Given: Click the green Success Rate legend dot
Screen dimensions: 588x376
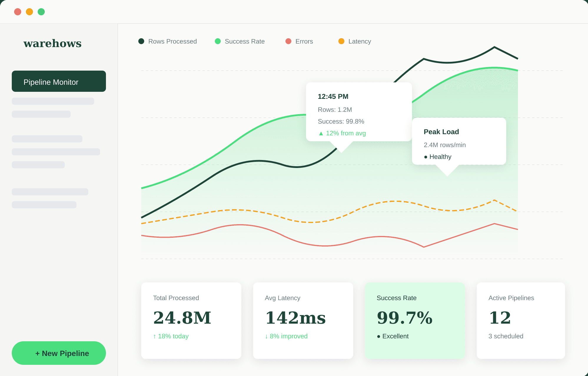Looking at the screenshot, I should click(218, 41).
